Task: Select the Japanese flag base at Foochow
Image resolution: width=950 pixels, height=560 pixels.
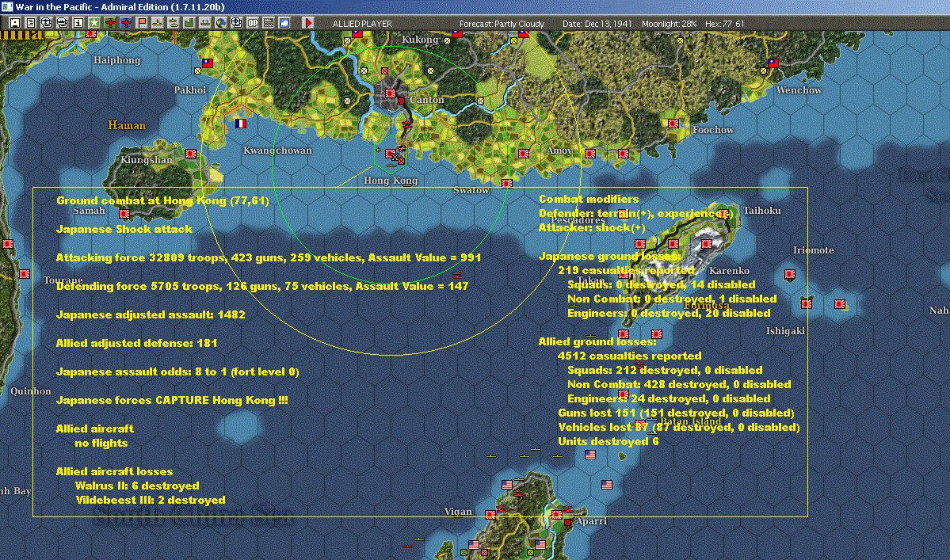Action: coord(673,124)
